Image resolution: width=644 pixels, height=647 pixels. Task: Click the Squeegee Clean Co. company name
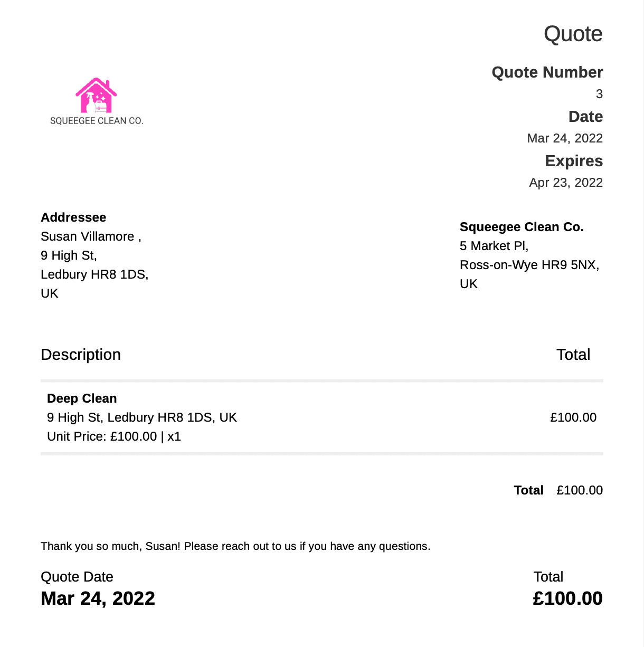click(522, 227)
